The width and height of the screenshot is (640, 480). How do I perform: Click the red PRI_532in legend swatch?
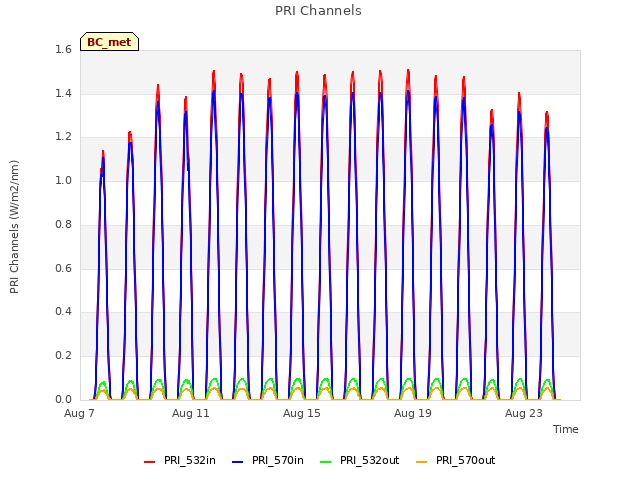149,462
